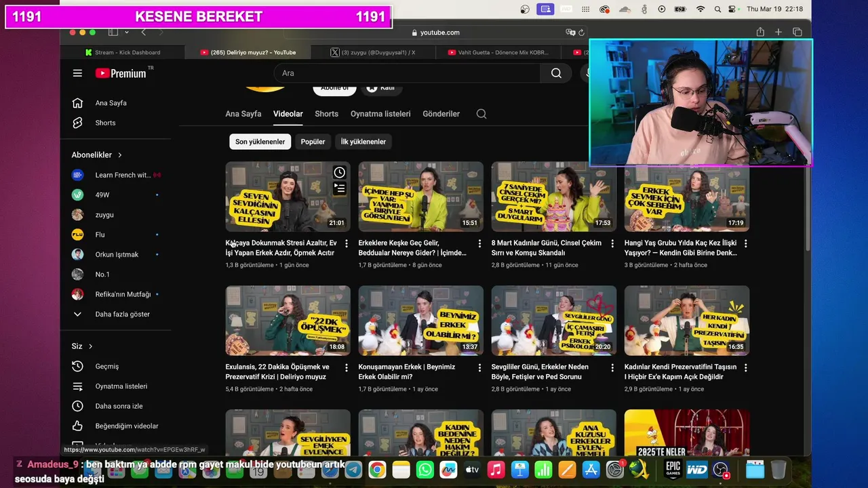
Task: Click watch later clock on first video thumbnail
Action: (340, 173)
